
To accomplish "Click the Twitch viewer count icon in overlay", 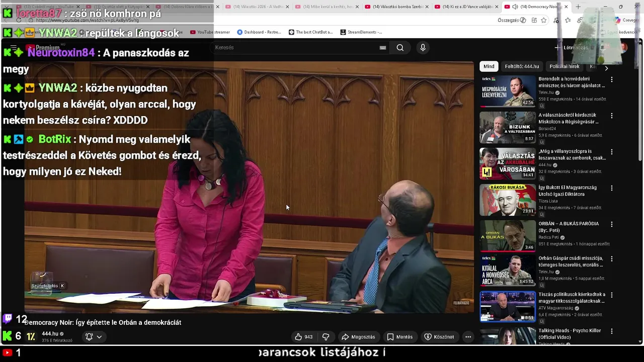I will [8, 319].
